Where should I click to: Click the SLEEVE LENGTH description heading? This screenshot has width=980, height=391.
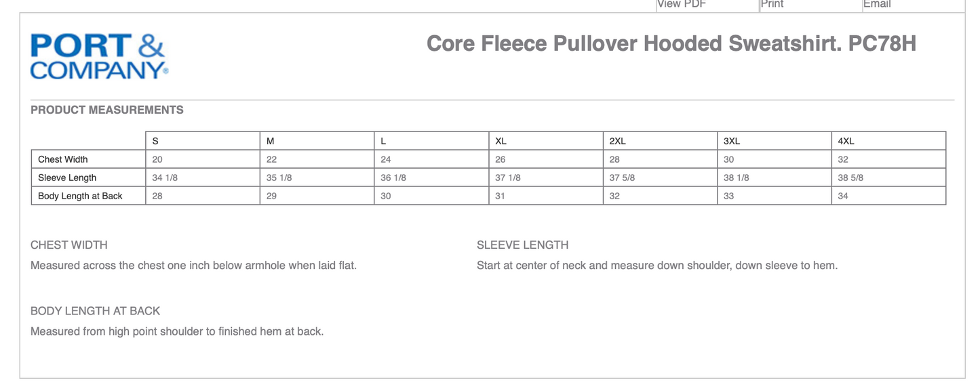[522, 245]
